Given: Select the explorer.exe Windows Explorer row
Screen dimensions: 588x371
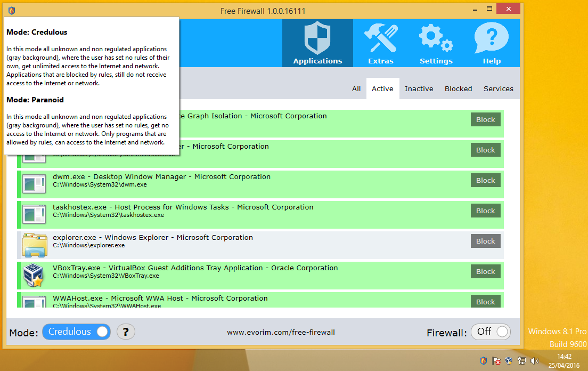Looking at the screenshot, I should 260,245.
